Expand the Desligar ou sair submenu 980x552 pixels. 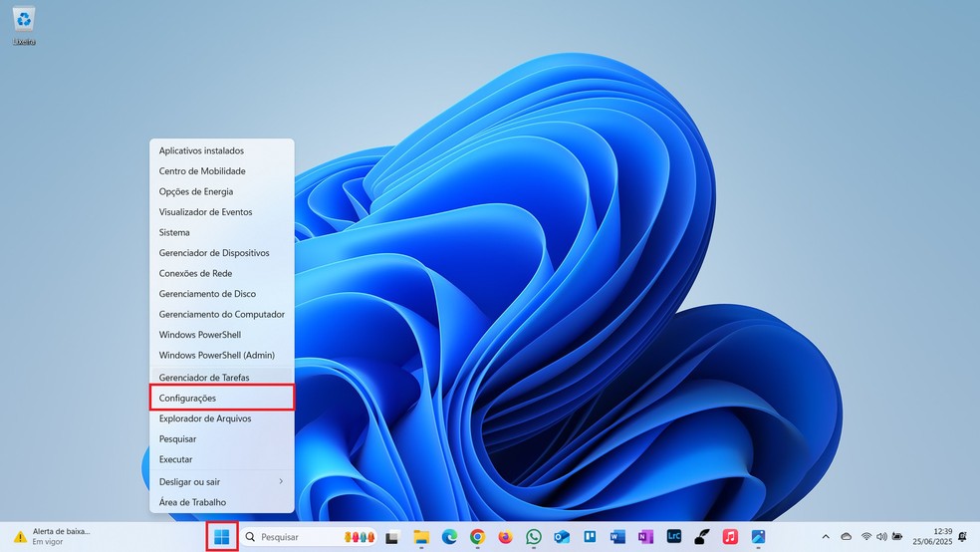coord(221,481)
